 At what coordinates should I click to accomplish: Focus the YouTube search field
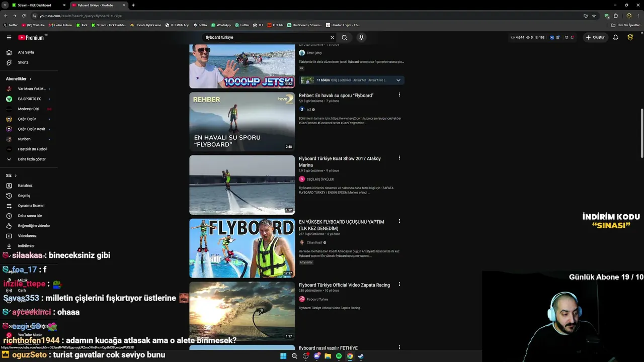(x=266, y=37)
